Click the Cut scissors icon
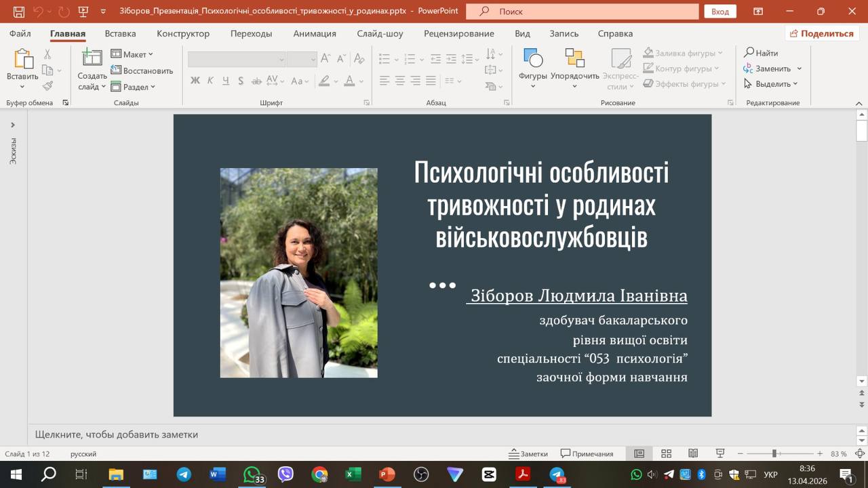Screen dimensions: 868x488 pyautogui.click(x=47, y=54)
